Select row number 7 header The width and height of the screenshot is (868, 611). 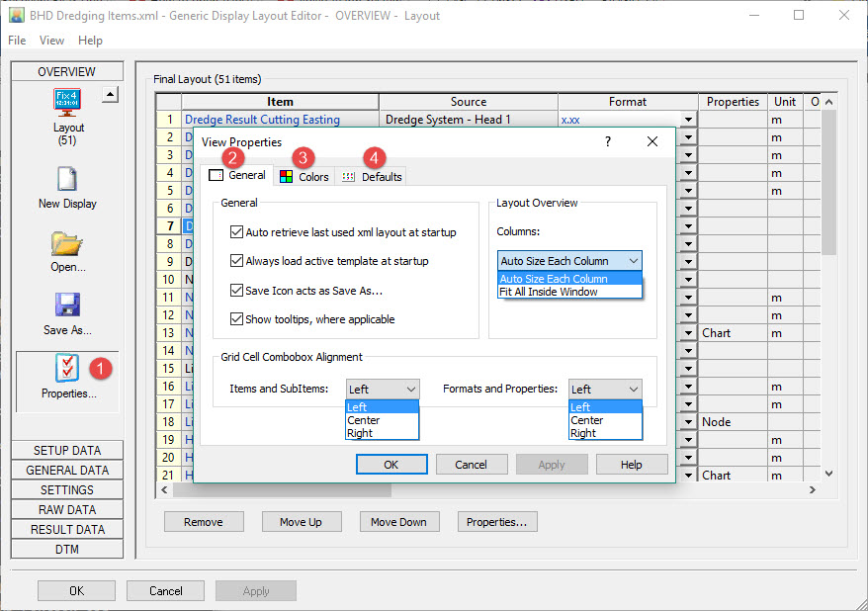pyautogui.click(x=169, y=225)
